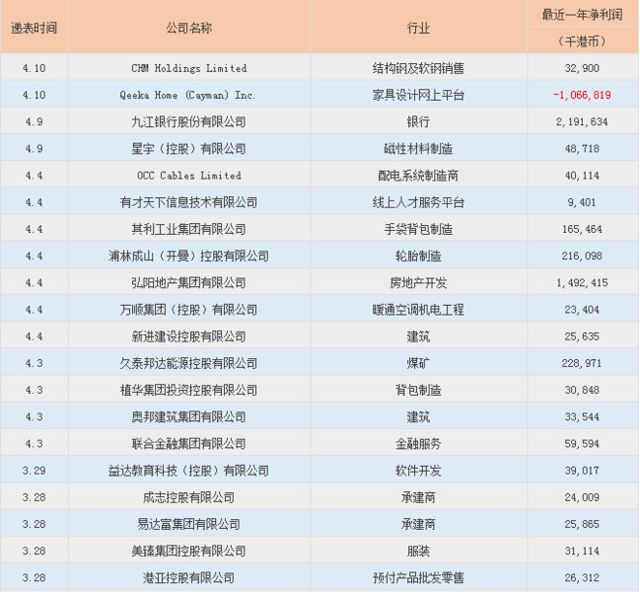Select 港亚控股有限公司 cell
Screen dimensions: 640x592
pyautogui.click(x=189, y=578)
